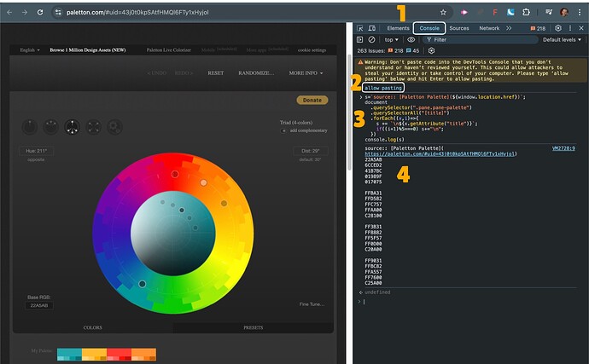Image resolution: width=589 pixels, height=364 pixels.
Task: Select the Tetrad color mode icon
Action: (x=94, y=127)
